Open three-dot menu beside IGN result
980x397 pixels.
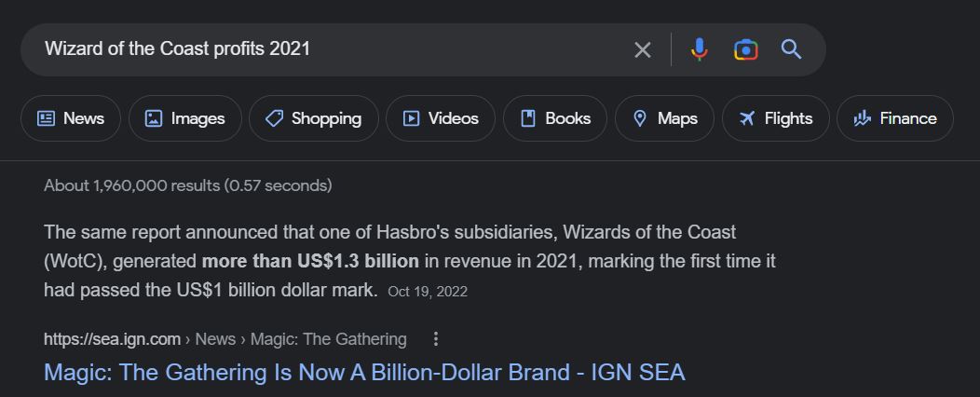coord(435,339)
